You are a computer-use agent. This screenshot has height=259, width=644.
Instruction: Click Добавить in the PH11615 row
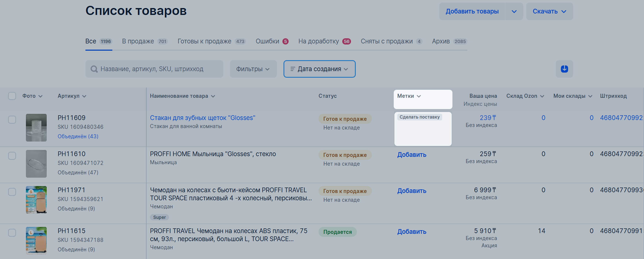pos(412,232)
